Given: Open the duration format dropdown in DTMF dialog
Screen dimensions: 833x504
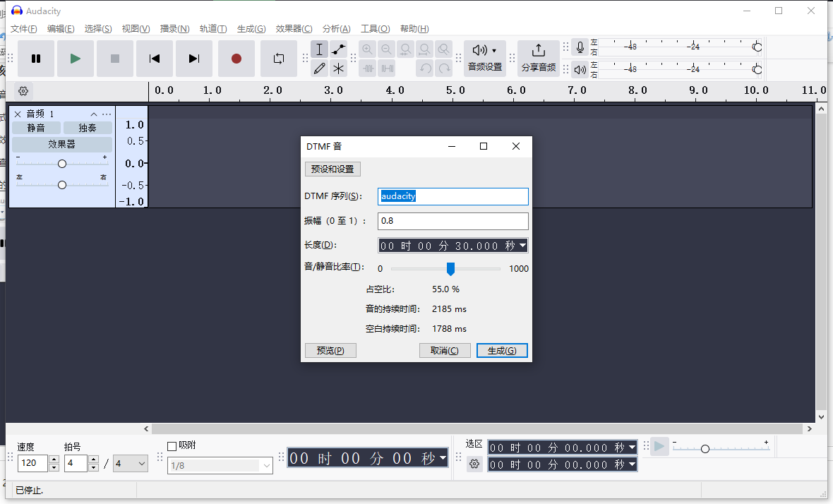Looking at the screenshot, I should pyautogui.click(x=524, y=245).
